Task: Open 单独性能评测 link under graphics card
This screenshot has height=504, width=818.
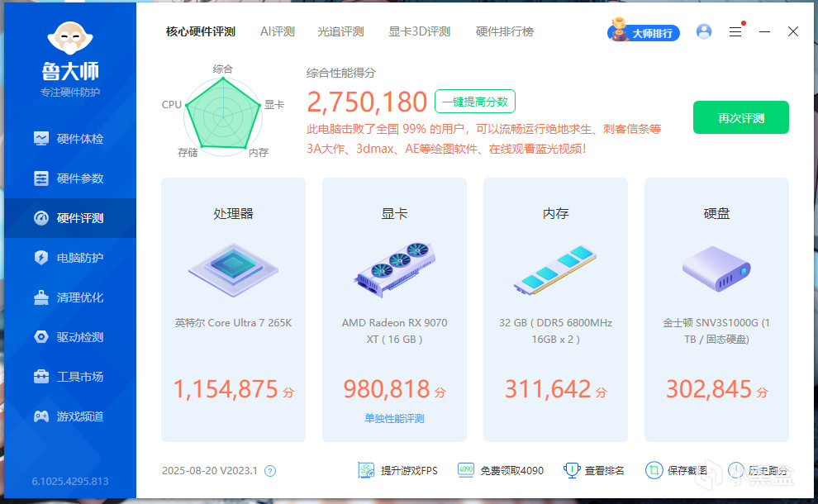Action: (x=394, y=418)
